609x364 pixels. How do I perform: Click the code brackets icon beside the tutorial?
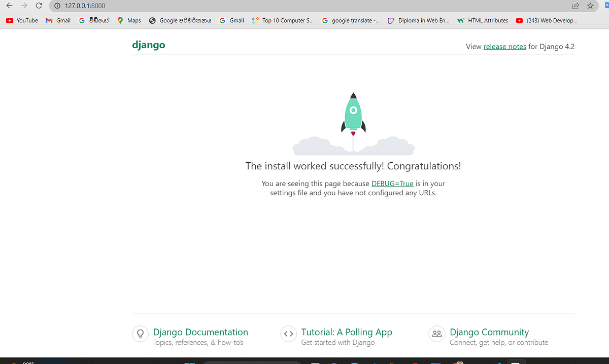pos(288,334)
